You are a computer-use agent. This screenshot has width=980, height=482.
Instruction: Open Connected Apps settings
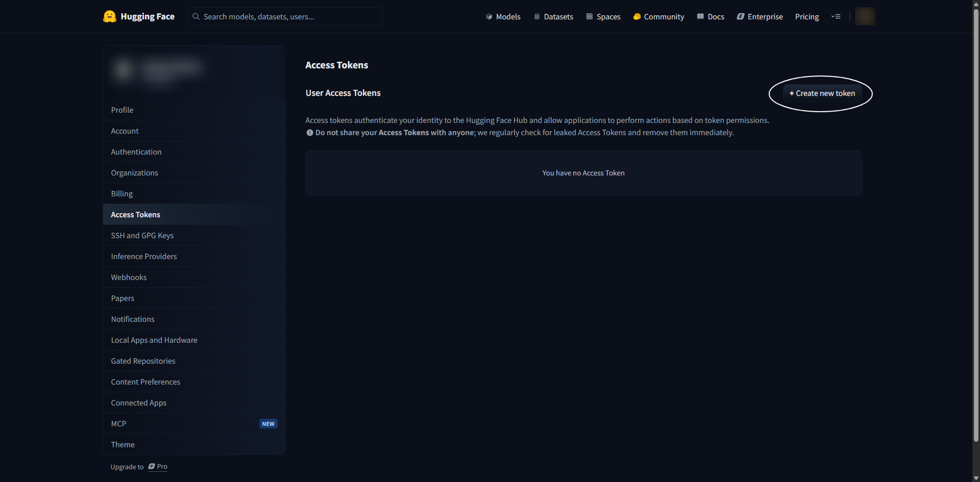tap(194, 402)
